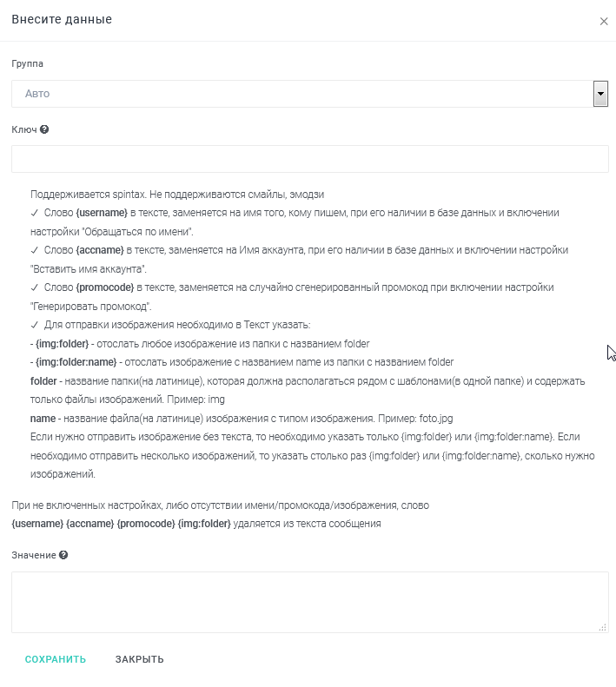This screenshot has height=687, width=616.
Task: Click the Группа select field showing Авто
Action: [x=301, y=94]
